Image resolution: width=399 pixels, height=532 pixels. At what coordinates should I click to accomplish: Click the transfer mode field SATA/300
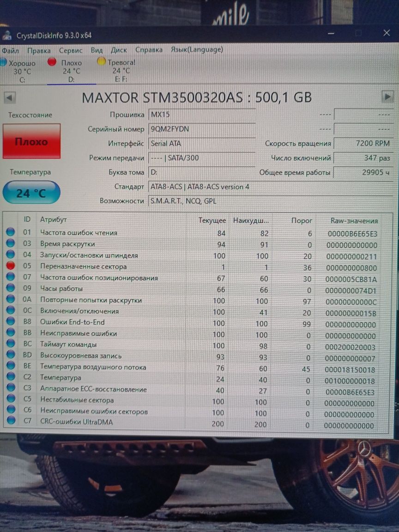(x=202, y=158)
